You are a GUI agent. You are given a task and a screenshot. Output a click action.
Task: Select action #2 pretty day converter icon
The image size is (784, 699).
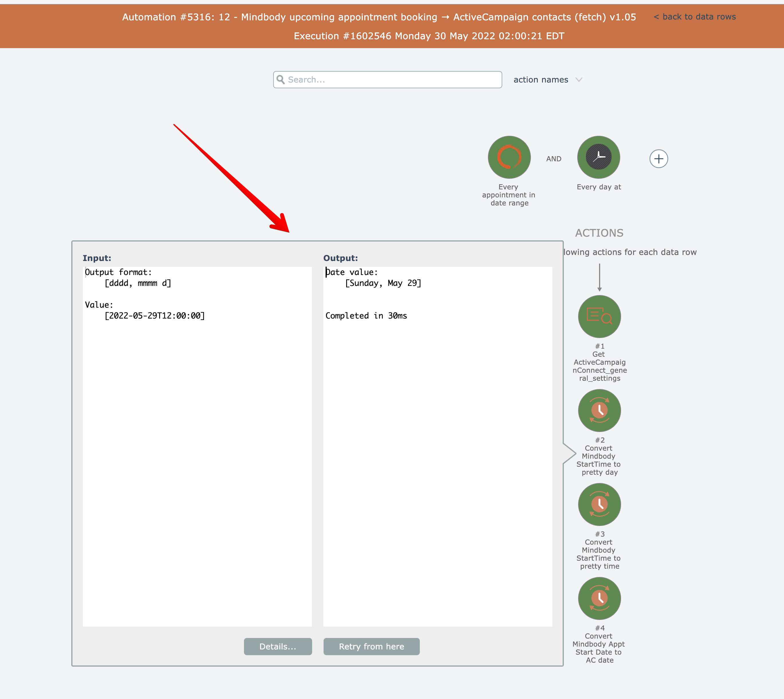pos(599,411)
